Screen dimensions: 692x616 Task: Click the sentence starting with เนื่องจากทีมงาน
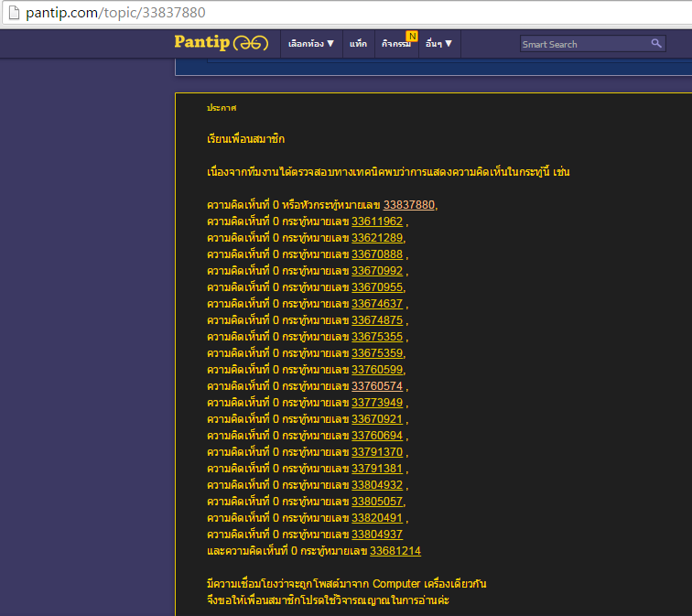[388, 172]
